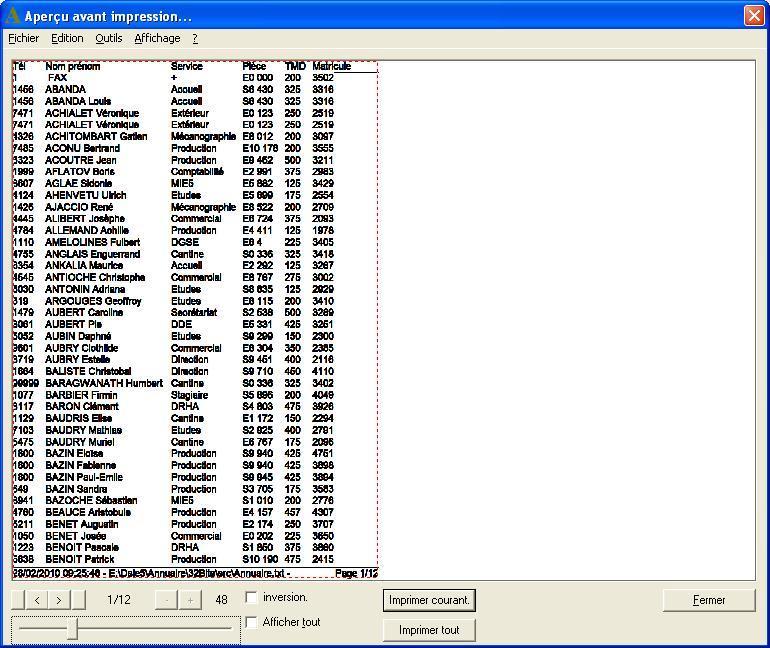Click the 'FAX' row name
770x648 pixels.
[x=57, y=78]
